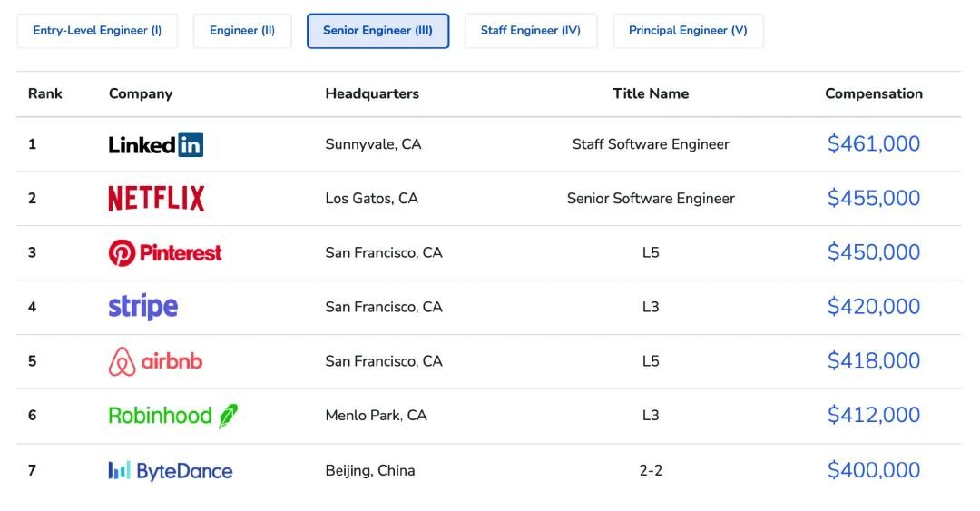
Task: Click the Netflix logo
Action: 156,199
